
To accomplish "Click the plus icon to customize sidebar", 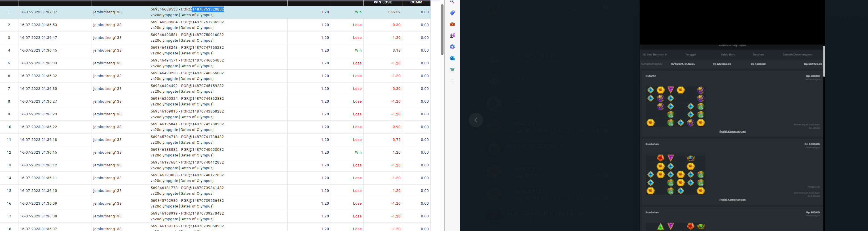I will click(x=452, y=82).
